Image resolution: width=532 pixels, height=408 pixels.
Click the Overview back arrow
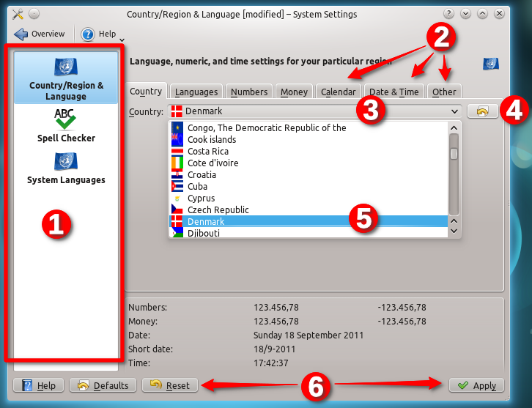(x=21, y=34)
